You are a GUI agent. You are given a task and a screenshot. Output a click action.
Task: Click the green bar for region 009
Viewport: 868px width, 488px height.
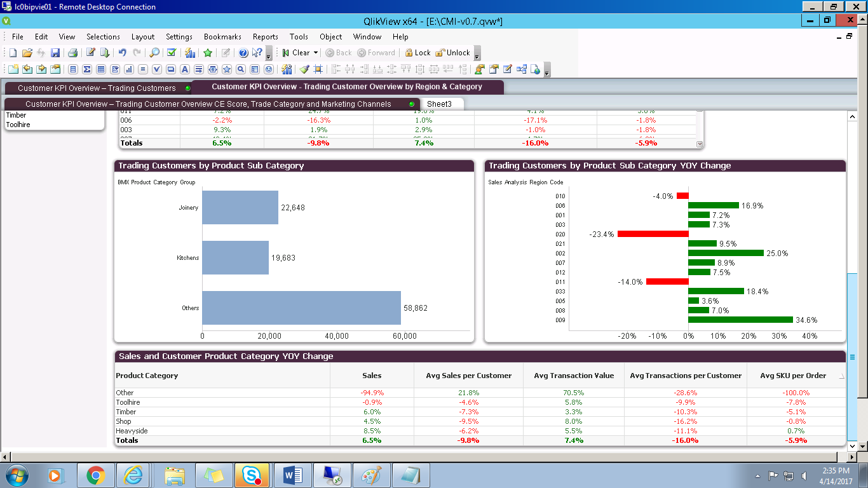tap(741, 320)
